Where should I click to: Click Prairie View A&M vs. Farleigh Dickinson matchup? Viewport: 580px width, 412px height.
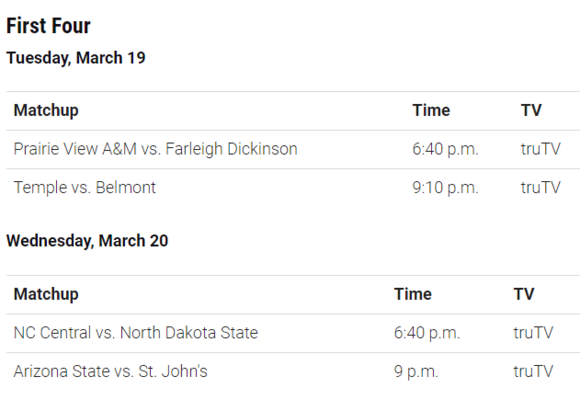(x=155, y=149)
